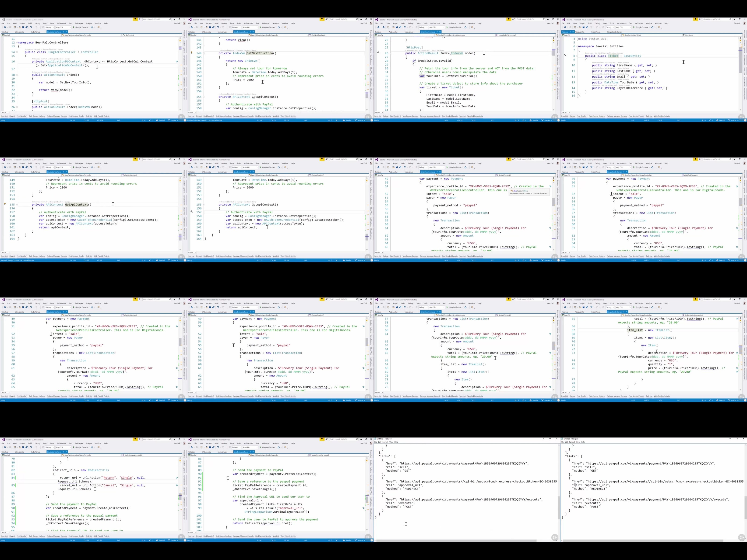
Task: Open BeerPal project dropdown in namespace BeerPal.Controllers window
Action: coord(31,35)
